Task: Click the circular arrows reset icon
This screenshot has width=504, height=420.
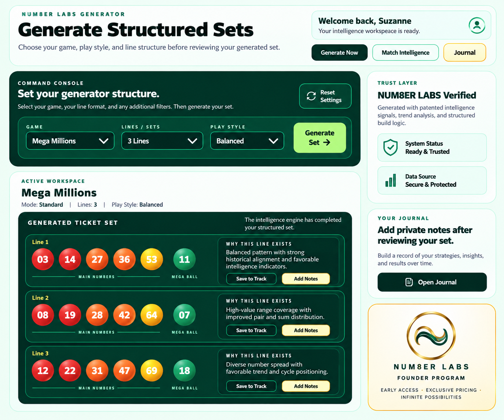Action: point(311,96)
